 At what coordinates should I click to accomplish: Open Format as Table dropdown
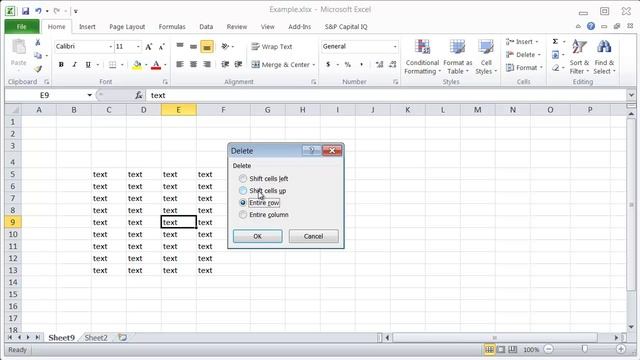457,57
